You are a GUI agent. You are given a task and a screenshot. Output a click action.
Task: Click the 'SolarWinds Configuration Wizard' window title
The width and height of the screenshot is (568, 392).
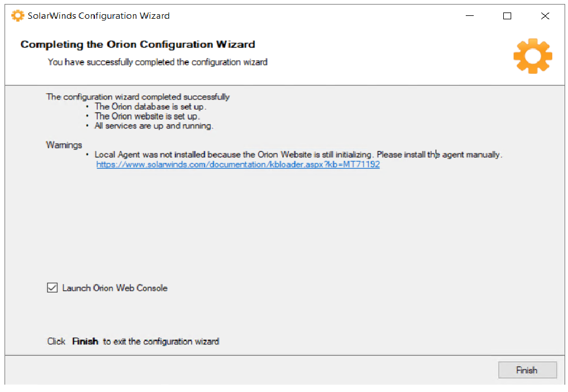(x=98, y=16)
